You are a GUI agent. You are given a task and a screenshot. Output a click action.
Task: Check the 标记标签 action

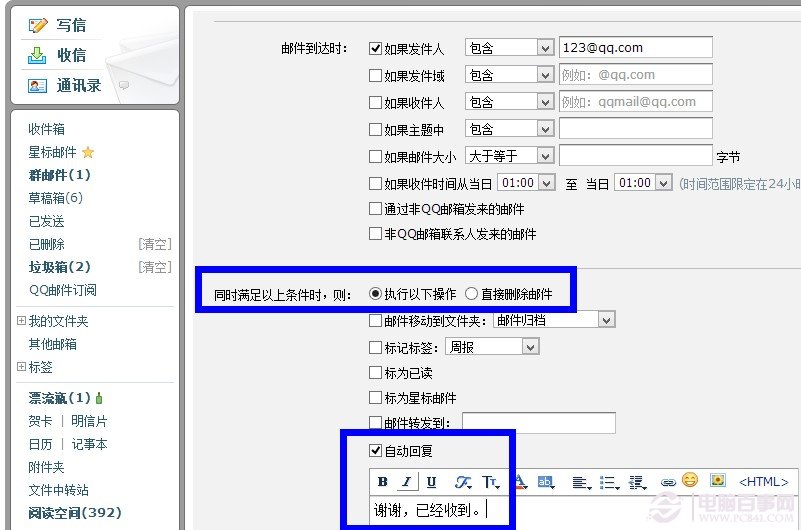click(x=375, y=348)
